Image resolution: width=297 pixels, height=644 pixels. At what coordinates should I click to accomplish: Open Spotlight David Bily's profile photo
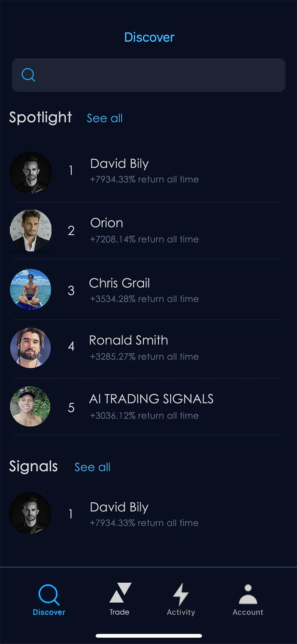click(x=31, y=172)
